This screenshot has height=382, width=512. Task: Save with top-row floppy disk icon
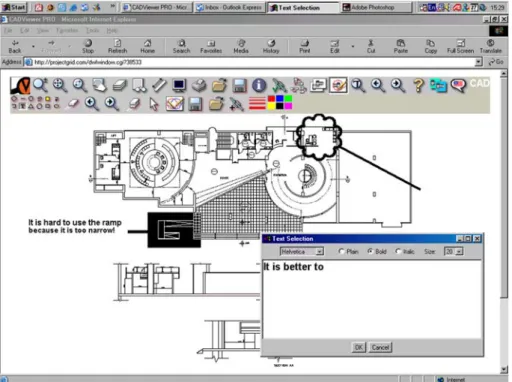coord(239,85)
